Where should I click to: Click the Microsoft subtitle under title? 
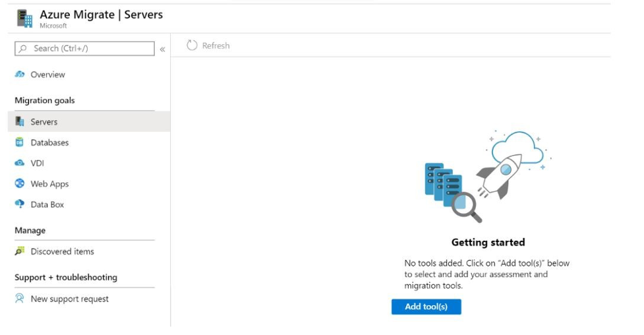pos(53,26)
